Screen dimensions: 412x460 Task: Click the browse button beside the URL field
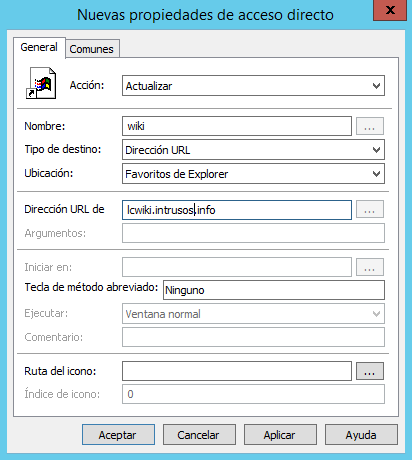click(370, 209)
